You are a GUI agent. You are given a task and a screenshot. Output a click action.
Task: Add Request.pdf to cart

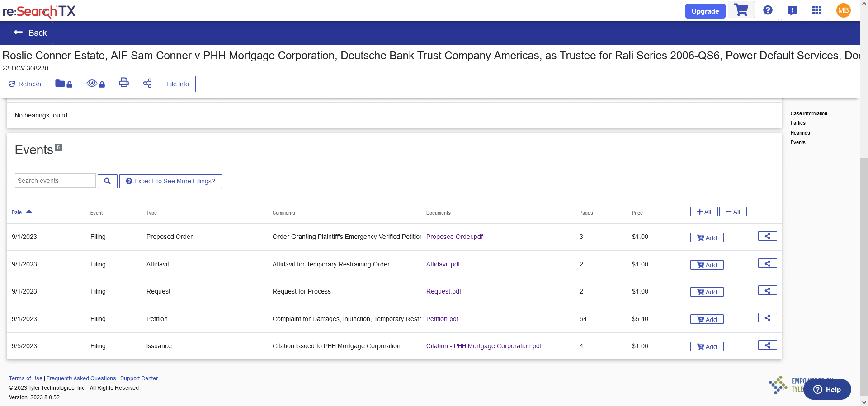pyautogui.click(x=707, y=292)
